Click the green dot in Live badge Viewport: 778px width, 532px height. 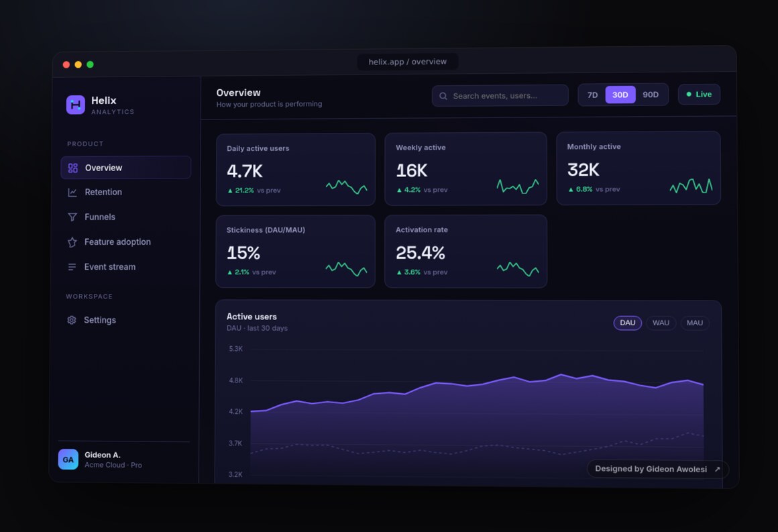click(x=689, y=95)
